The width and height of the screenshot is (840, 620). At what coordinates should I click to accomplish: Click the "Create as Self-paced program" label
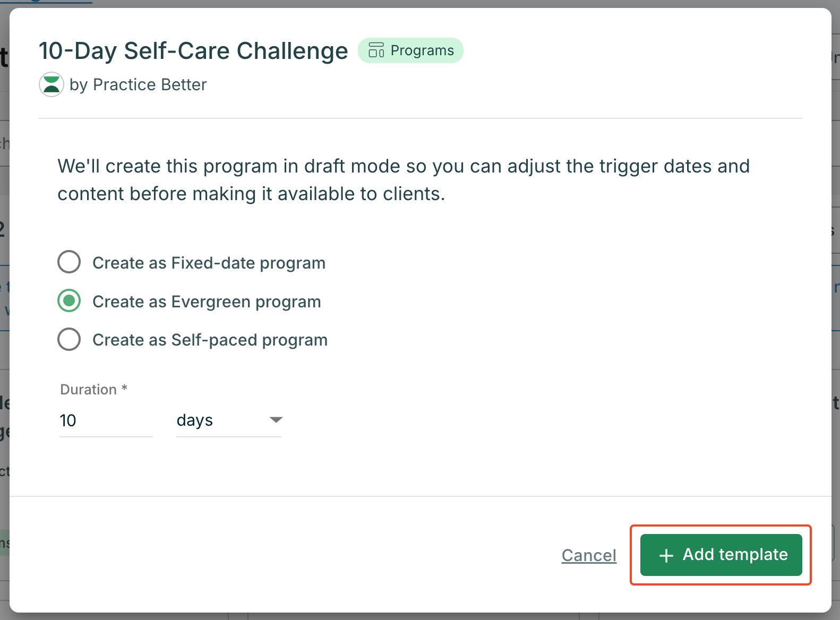[x=210, y=340]
